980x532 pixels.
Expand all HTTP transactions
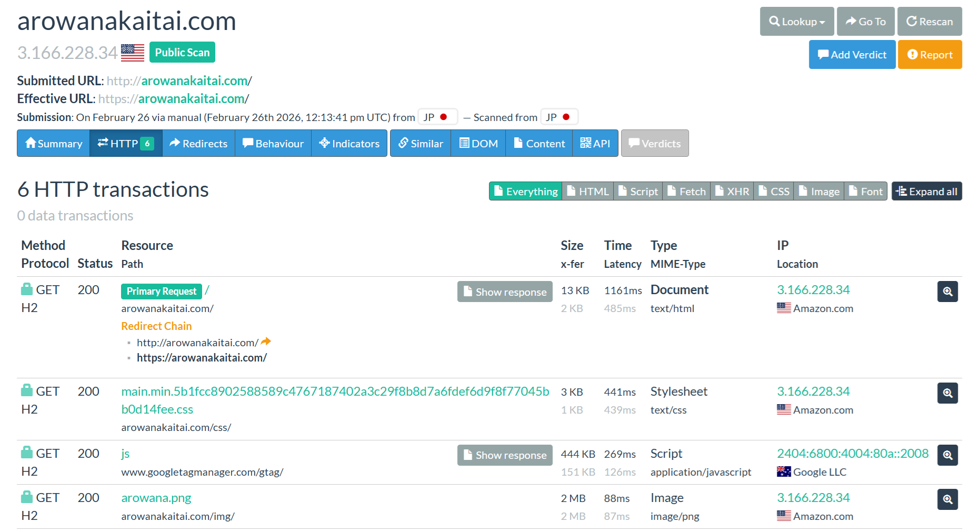click(926, 192)
